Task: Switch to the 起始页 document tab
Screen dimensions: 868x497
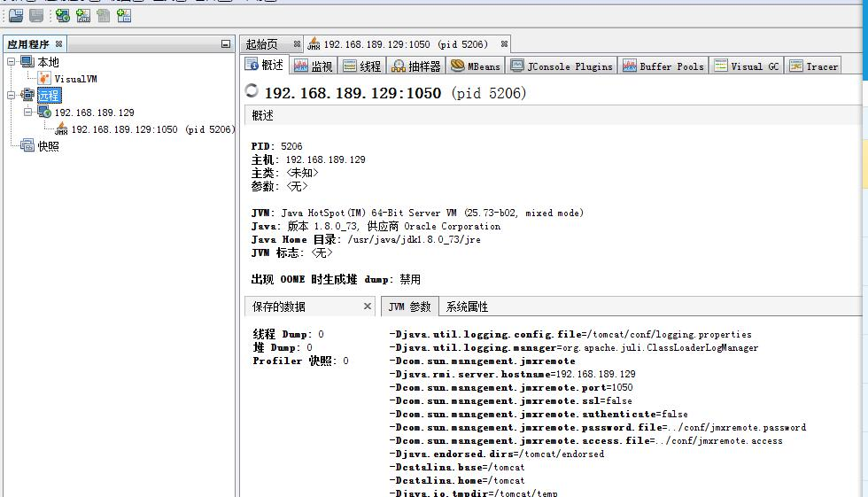Action: [x=262, y=44]
